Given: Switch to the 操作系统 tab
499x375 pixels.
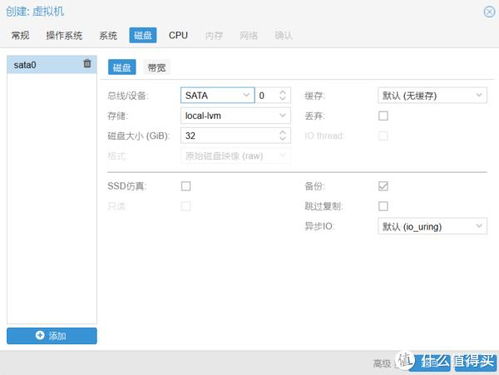Looking at the screenshot, I should tap(64, 35).
